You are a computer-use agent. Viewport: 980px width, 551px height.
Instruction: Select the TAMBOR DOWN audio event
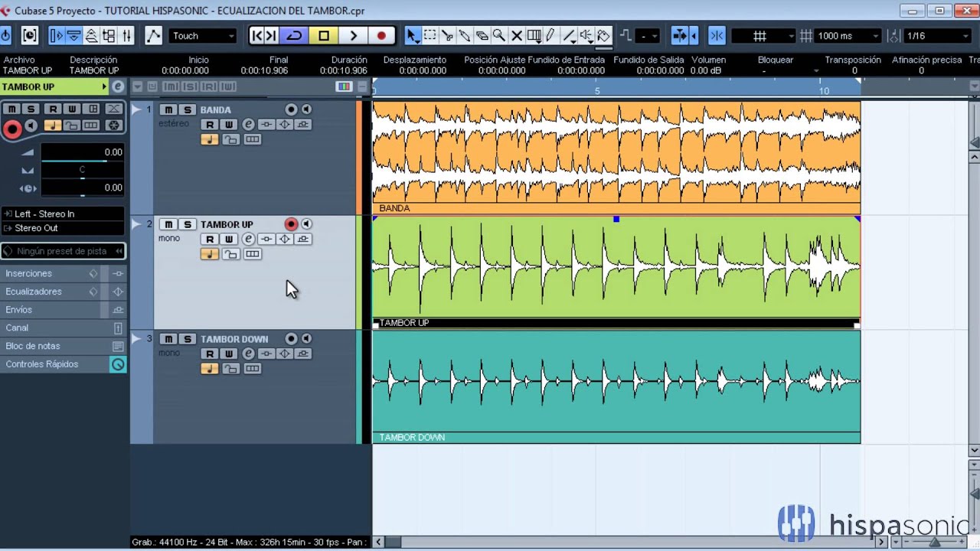pos(616,386)
